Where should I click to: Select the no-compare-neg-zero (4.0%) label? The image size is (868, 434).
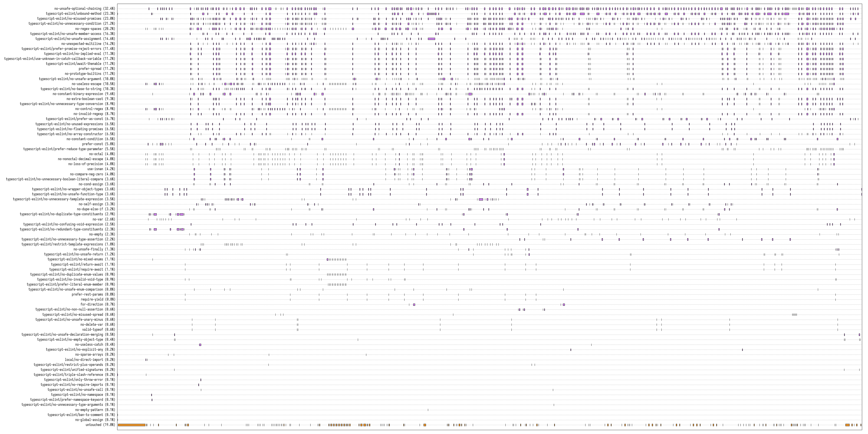(x=92, y=174)
